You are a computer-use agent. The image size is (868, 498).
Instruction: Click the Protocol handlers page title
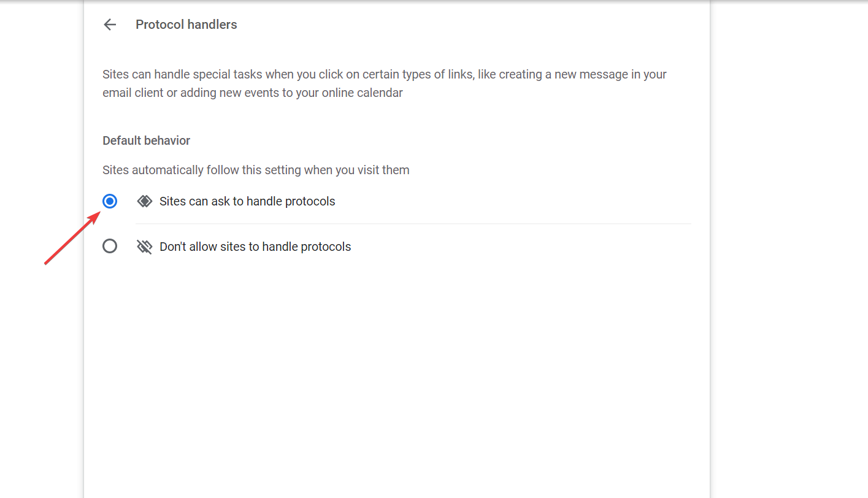pyautogui.click(x=186, y=25)
